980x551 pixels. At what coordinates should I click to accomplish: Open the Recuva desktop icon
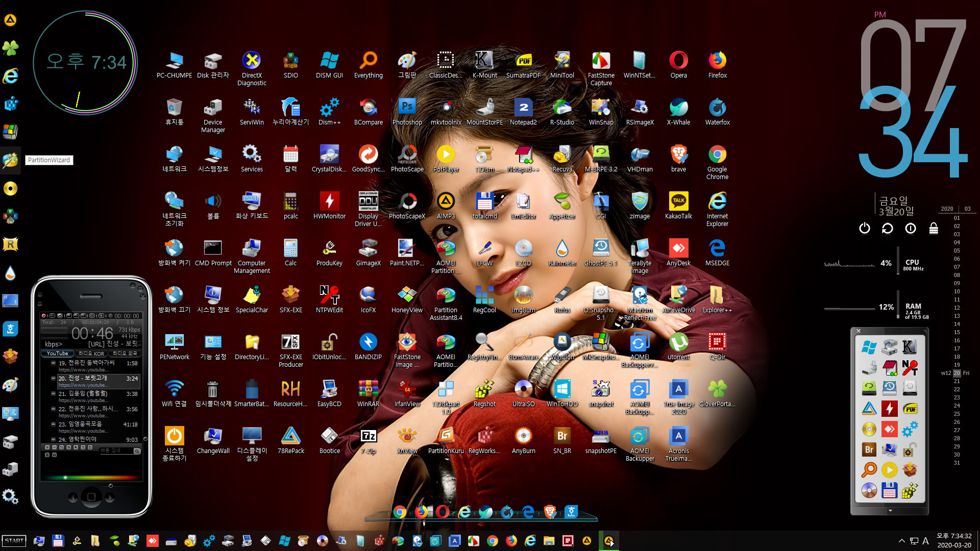(x=562, y=159)
